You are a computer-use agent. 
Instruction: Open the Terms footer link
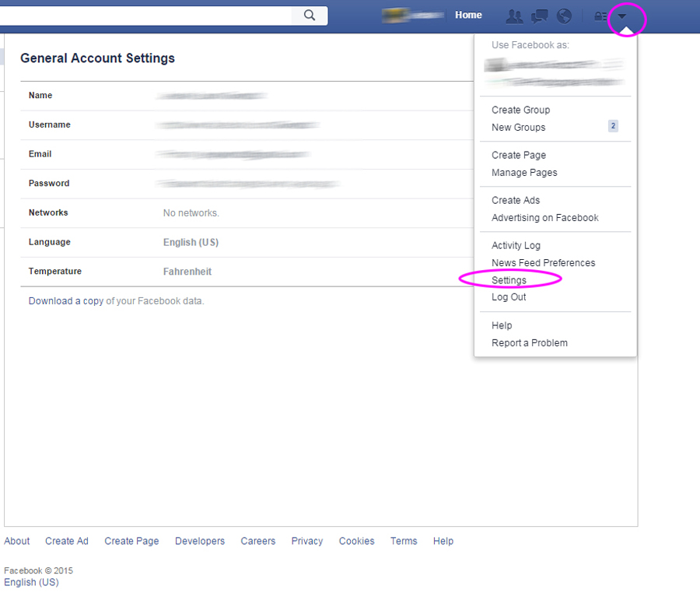(404, 541)
